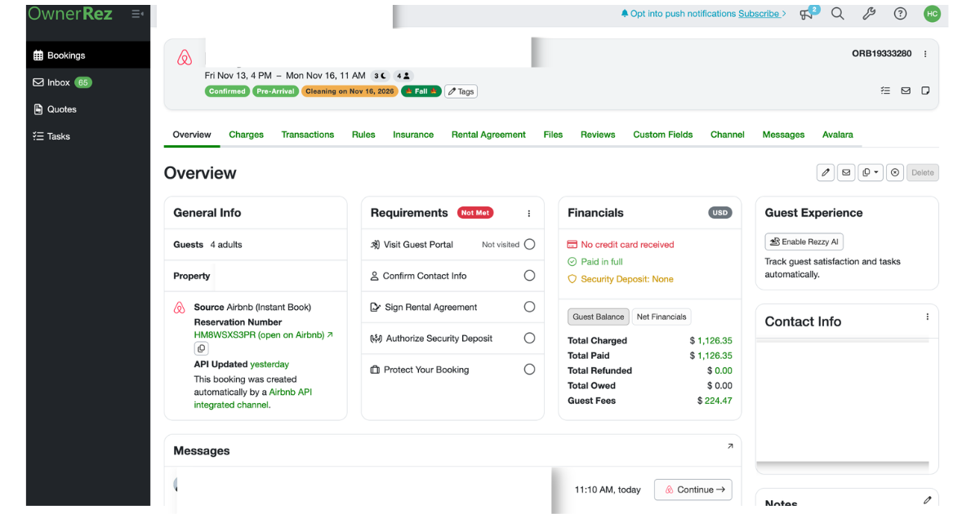Open the search magnifier icon

tap(838, 13)
